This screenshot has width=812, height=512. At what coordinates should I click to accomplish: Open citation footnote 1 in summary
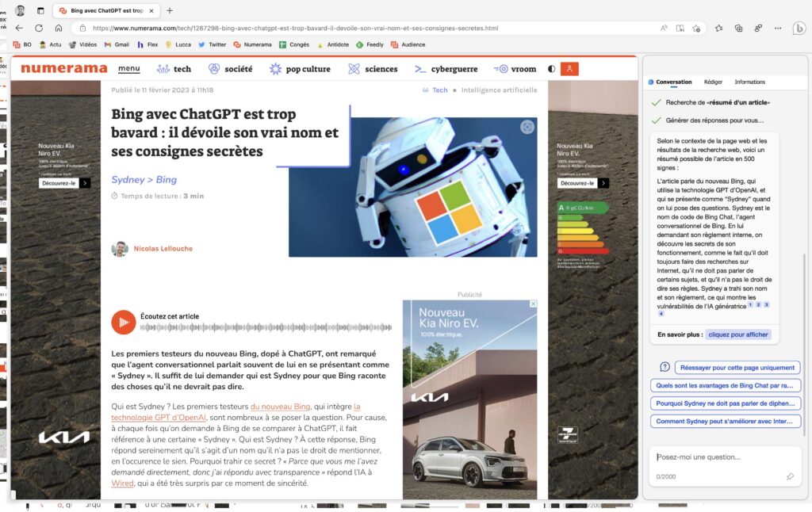750,304
